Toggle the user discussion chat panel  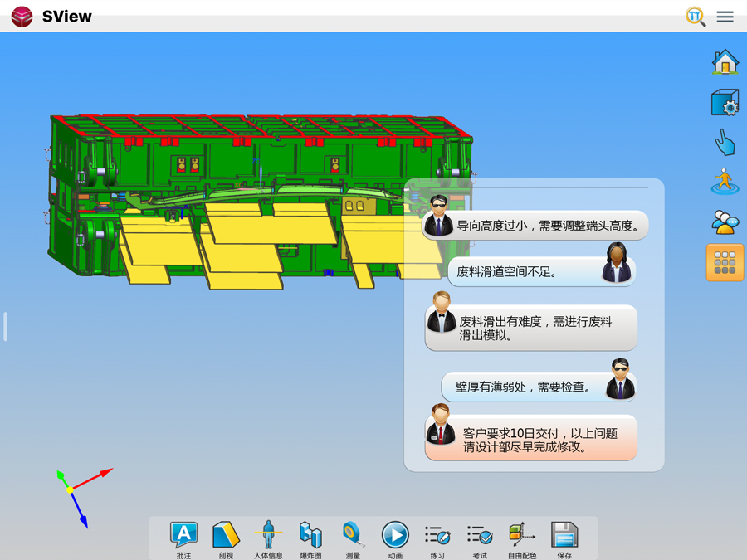[725, 222]
